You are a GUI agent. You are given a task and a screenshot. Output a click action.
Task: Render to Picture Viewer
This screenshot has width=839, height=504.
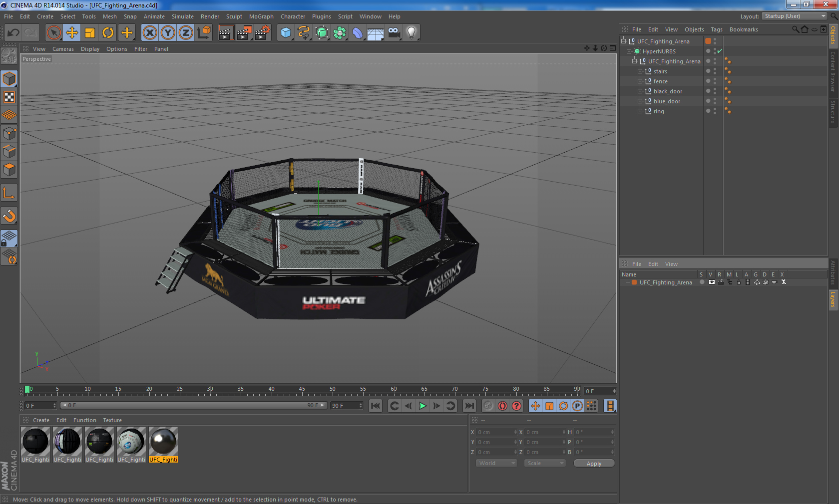244,33
